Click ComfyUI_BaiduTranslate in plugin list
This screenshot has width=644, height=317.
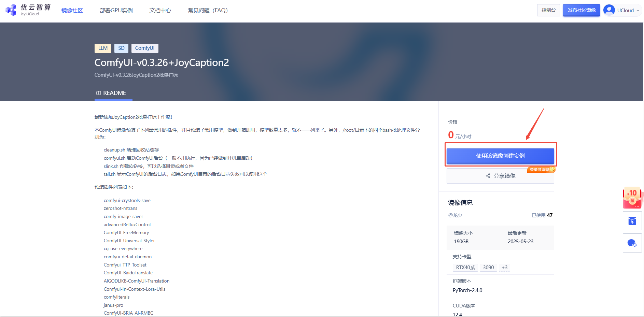click(128, 273)
